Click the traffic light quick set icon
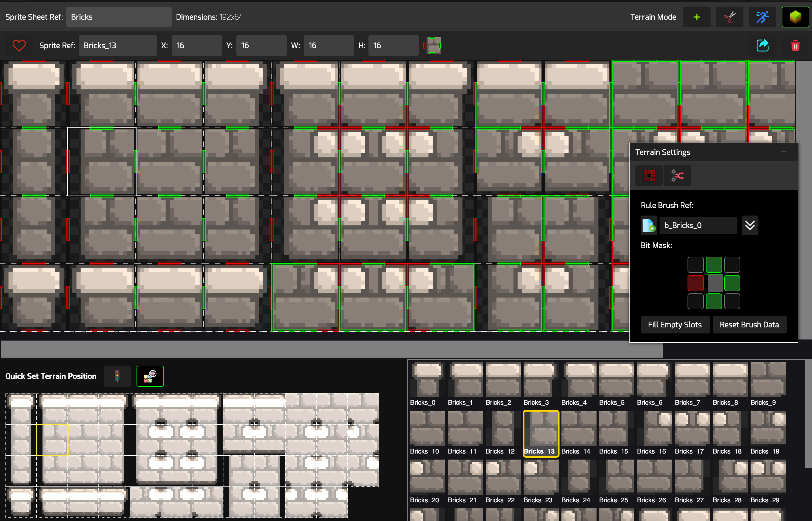 click(117, 376)
